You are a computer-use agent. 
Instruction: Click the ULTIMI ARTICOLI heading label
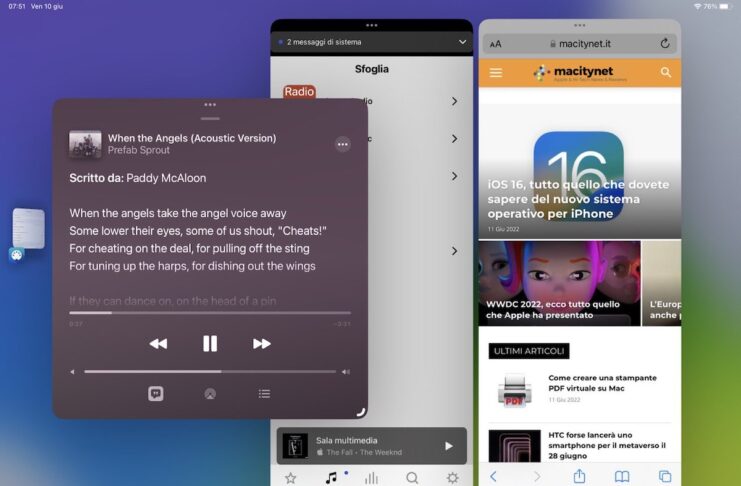529,351
